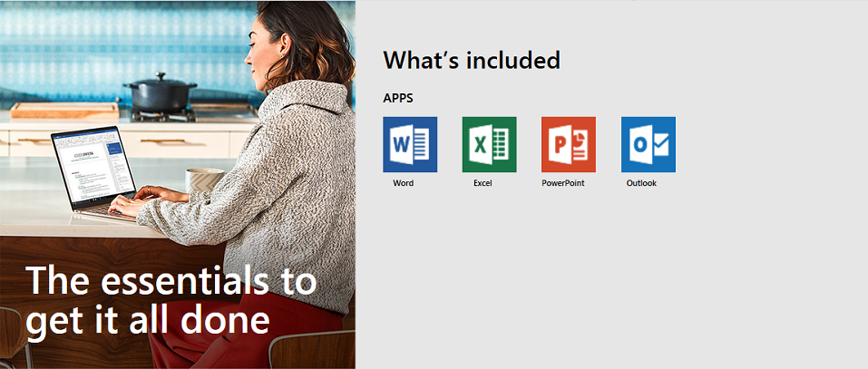Select the "Word" label text
Image resolution: width=868 pixels, height=369 pixels.
pos(403,183)
